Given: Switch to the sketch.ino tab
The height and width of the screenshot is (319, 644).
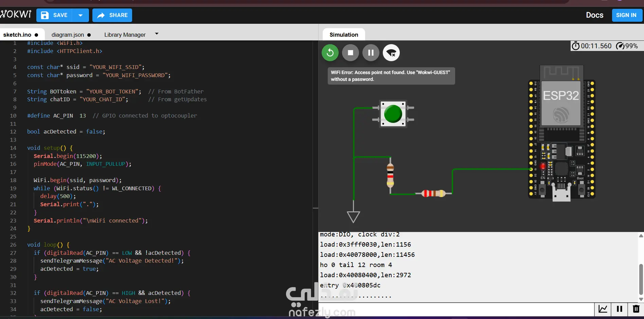Looking at the screenshot, I should click(x=21, y=35).
